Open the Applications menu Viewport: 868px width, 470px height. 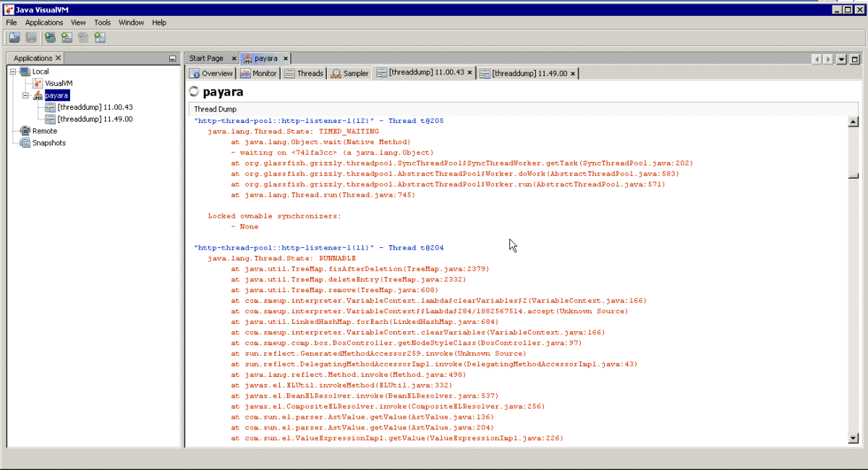pos(44,22)
